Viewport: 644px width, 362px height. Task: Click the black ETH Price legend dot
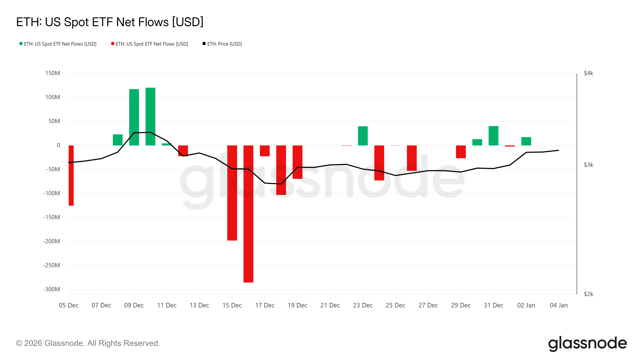(x=204, y=44)
